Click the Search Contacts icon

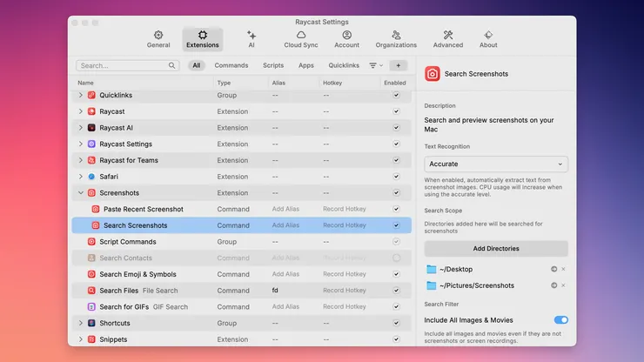tap(91, 258)
